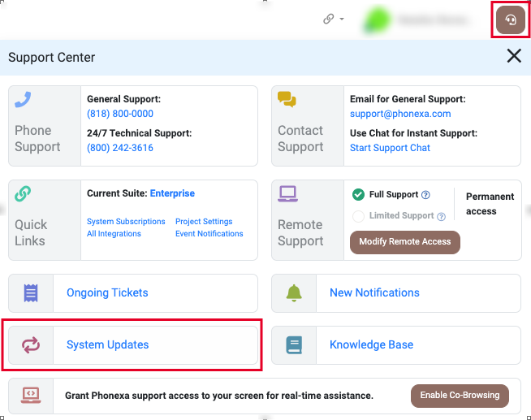Open the Knowledge Base section

tap(371, 345)
